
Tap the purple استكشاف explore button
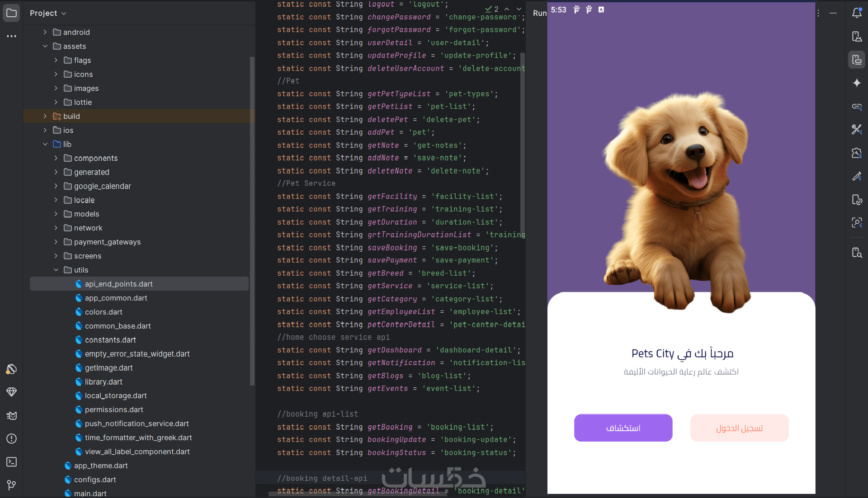[623, 428]
